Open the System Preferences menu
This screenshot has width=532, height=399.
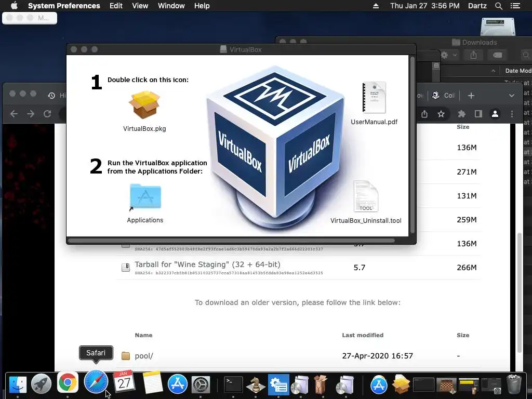(64, 6)
